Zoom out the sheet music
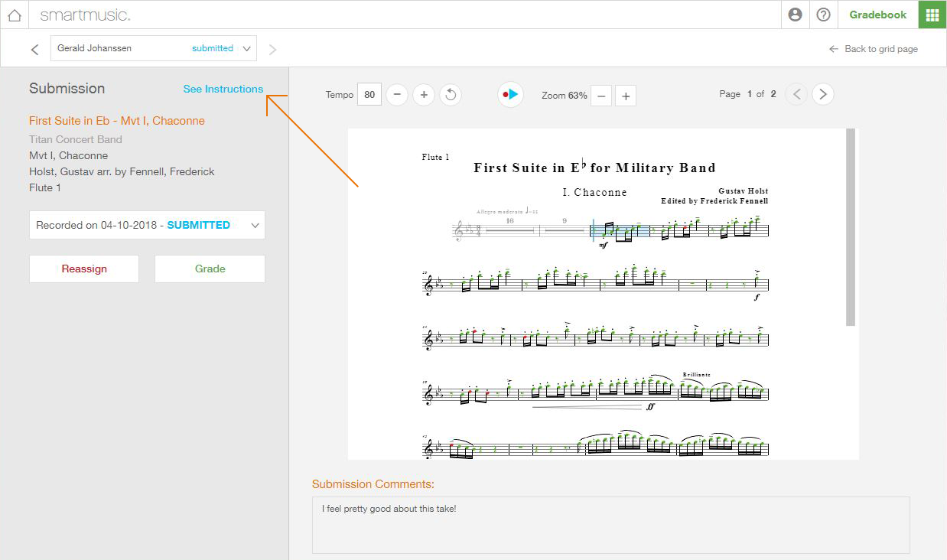 (601, 96)
